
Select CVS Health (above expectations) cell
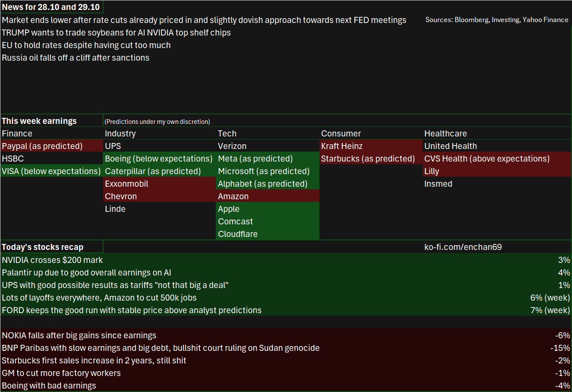[x=497, y=159]
